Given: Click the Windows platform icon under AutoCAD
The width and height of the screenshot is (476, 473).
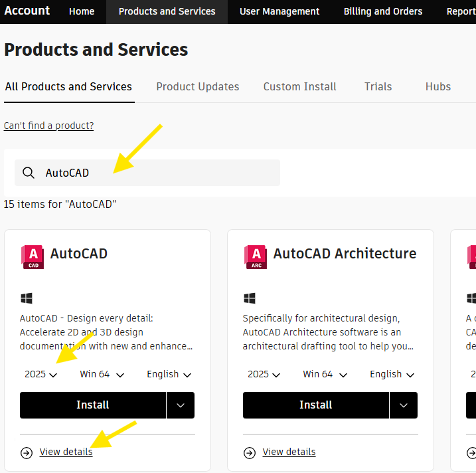Looking at the screenshot, I should [x=26, y=298].
